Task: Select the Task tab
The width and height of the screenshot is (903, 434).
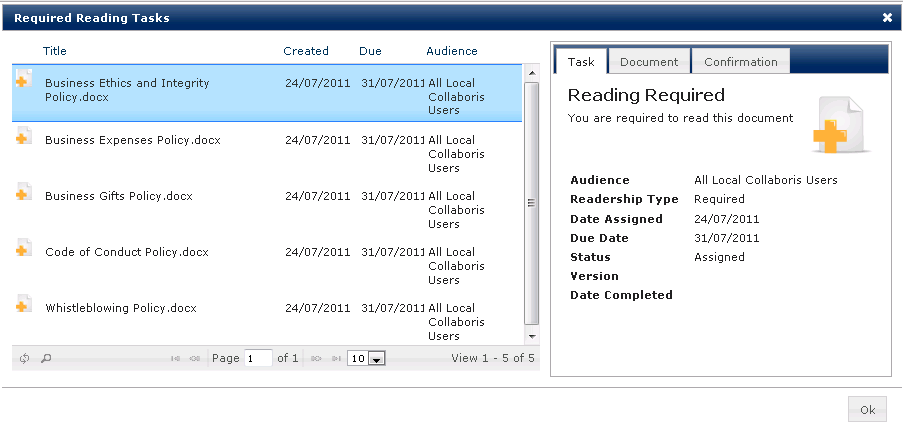Action: (581, 62)
